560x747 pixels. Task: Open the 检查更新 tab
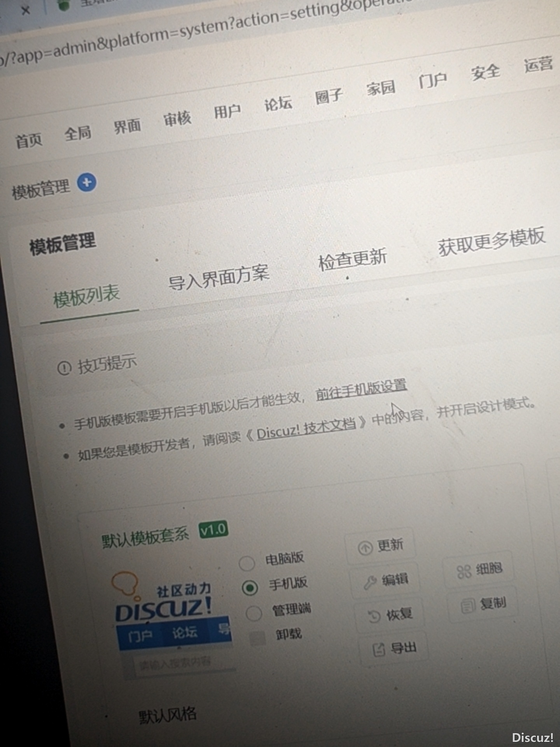352,259
